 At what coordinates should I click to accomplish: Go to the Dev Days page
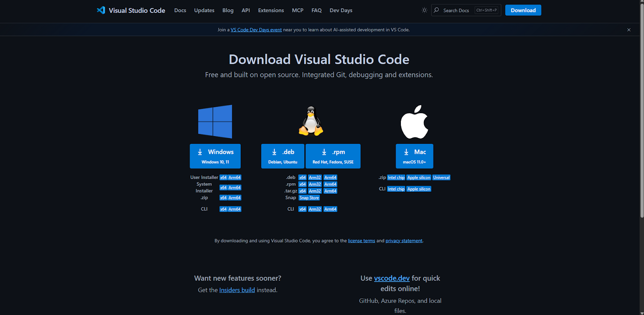[x=341, y=10]
